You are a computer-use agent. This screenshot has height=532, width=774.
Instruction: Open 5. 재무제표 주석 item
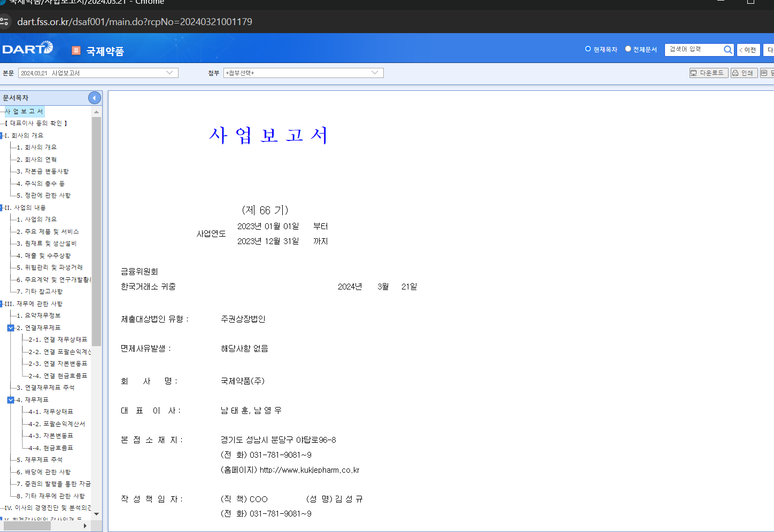click(40, 460)
